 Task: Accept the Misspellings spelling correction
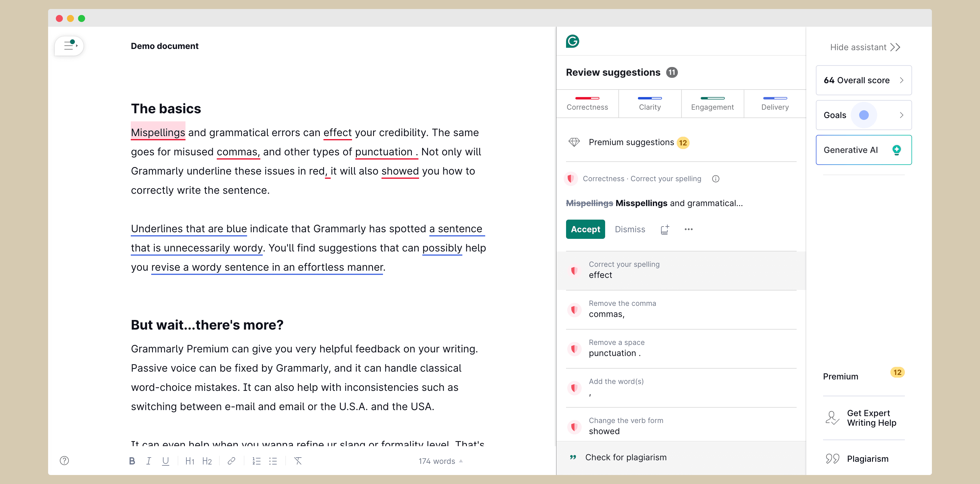pos(585,229)
